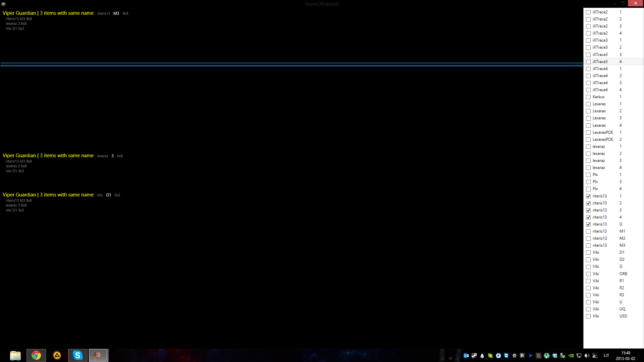Select the Lexaras 4 row label
This screenshot has height=362, width=644.
599,125
